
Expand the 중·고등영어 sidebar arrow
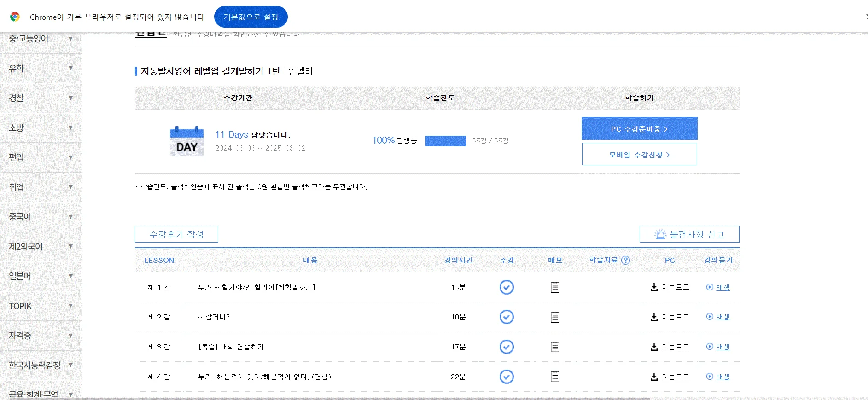[x=70, y=39]
